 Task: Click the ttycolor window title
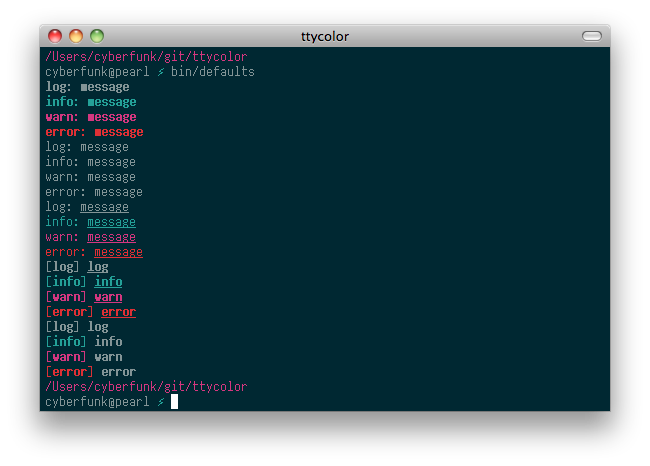[325, 36]
